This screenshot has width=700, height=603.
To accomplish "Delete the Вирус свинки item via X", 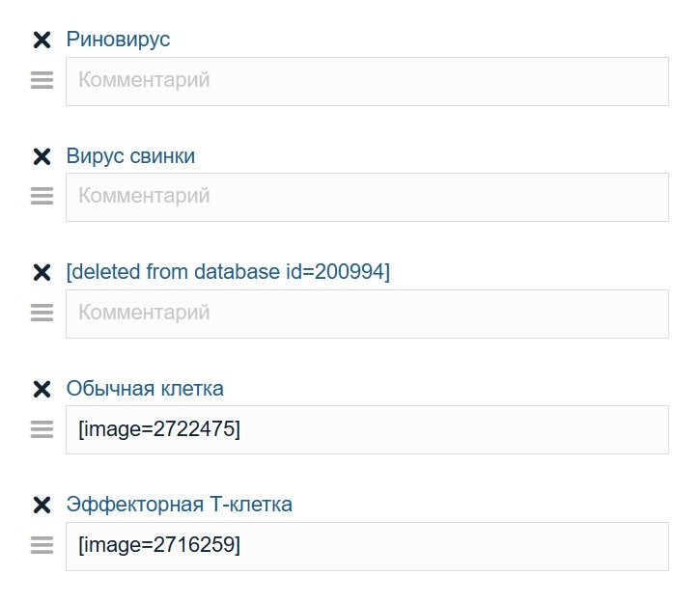I will pyautogui.click(x=42, y=156).
